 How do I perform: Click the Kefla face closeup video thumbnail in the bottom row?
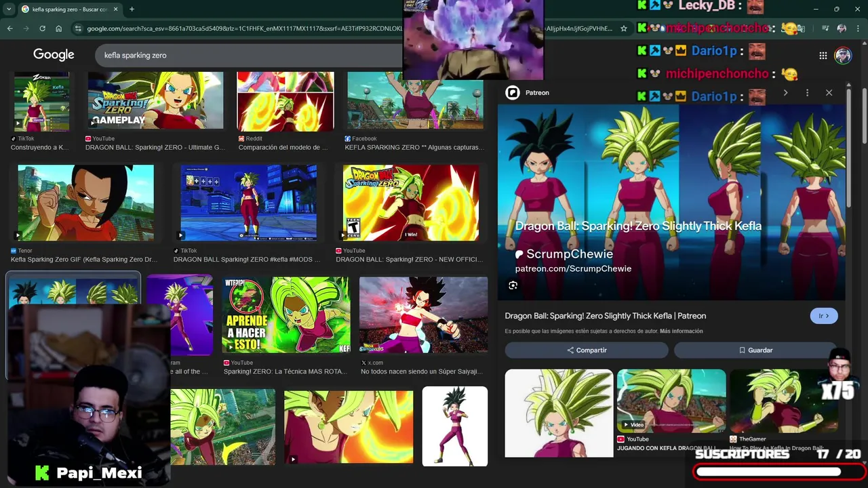click(x=349, y=427)
